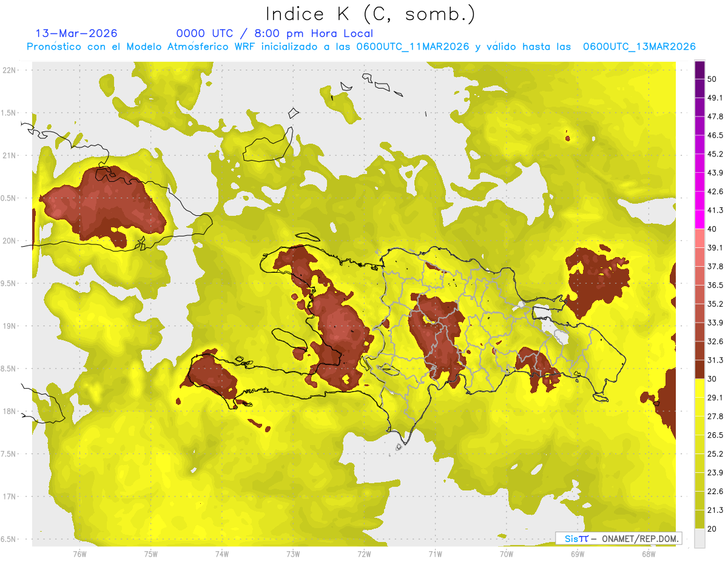This screenshot has width=728, height=562.
Task: Click the '41.3' colorbar value
Action: [x=715, y=210]
